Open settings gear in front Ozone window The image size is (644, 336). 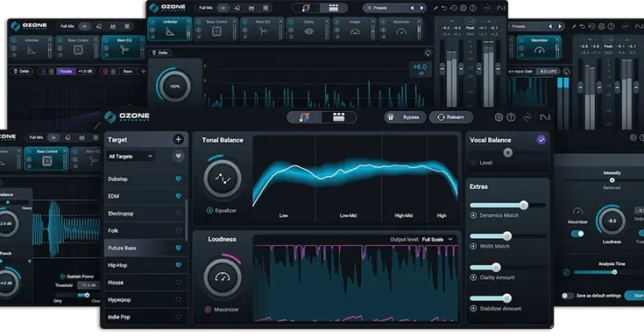tap(499, 117)
